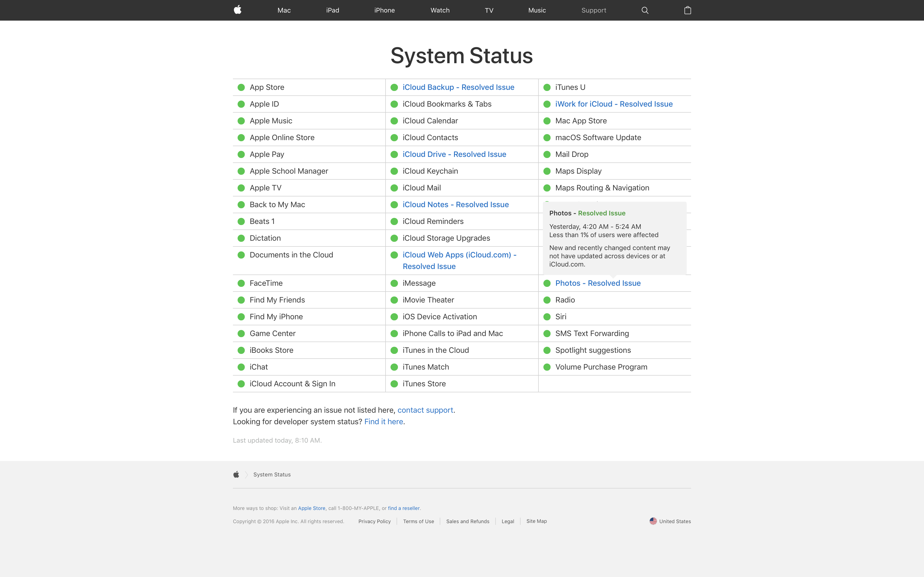
Task: Open the Privacy Policy link
Action: coord(375,521)
